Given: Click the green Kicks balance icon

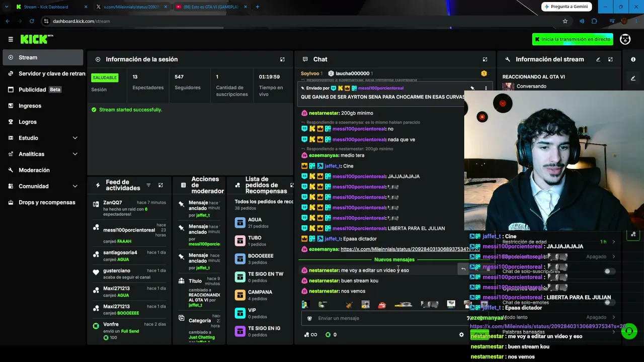Looking at the screenshot, I should 328,334.
